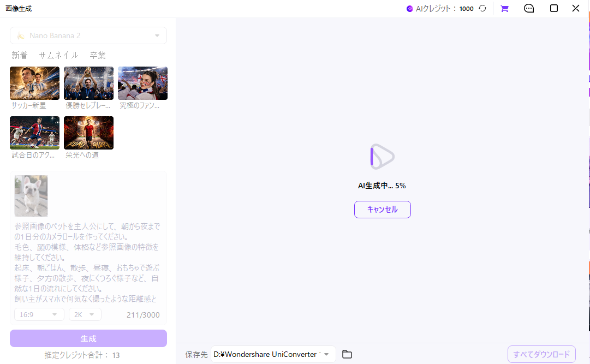Switch to the 卒業 tab
590x364 pixels.
coord(98,55)
